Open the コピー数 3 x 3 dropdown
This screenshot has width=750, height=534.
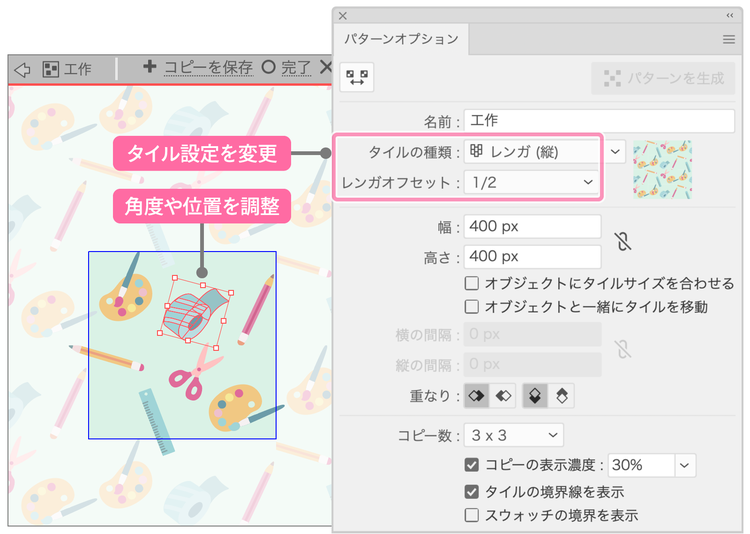[x=514, y=435]
